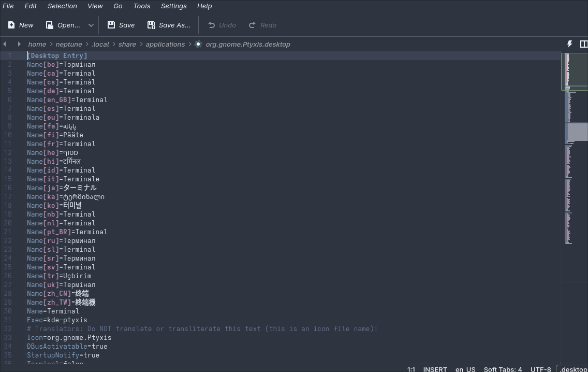
Task: Click the split view icon
Action: coord(584,44)
